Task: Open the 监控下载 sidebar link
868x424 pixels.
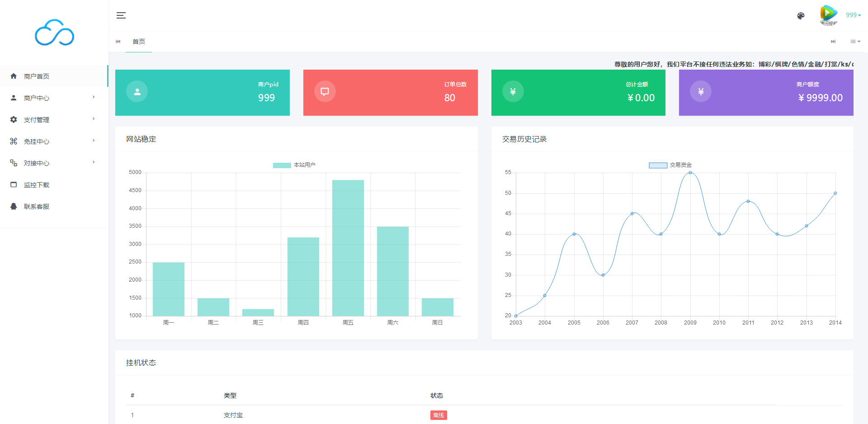Action: pyautogui.click(x=37, y=185)
